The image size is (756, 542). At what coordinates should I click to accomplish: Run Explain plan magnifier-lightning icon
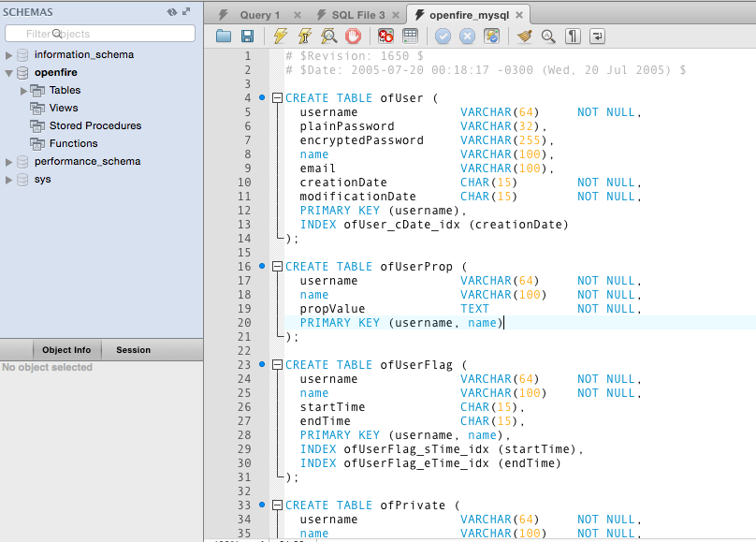click(328, 37)
